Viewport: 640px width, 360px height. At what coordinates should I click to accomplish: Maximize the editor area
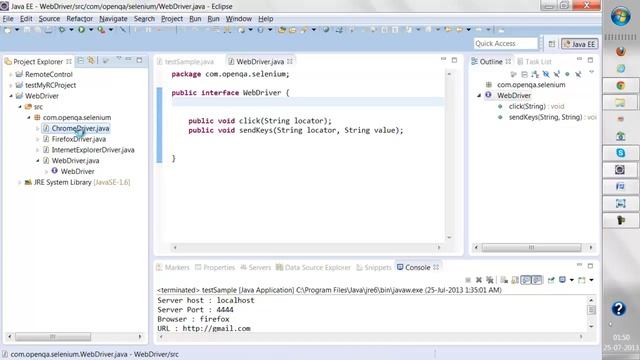(x=454, y=60)
